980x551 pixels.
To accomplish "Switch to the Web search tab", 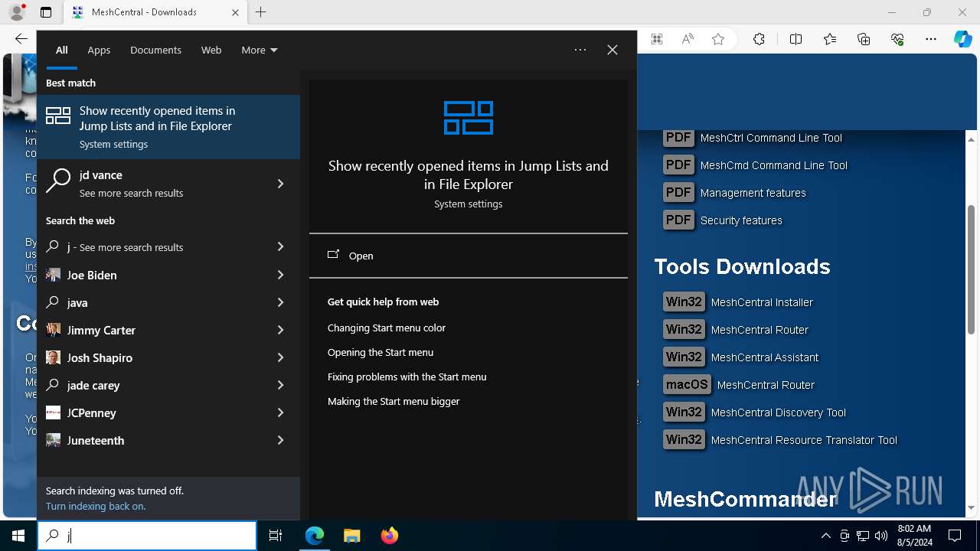I will point(211,50).
